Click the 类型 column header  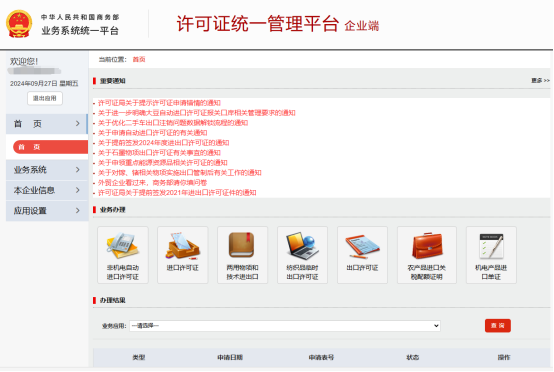139,358
